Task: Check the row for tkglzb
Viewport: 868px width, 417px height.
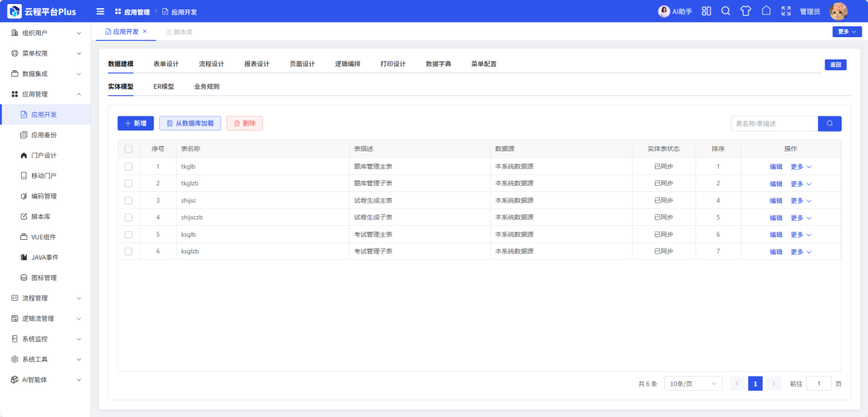Action: coord(129,183)
